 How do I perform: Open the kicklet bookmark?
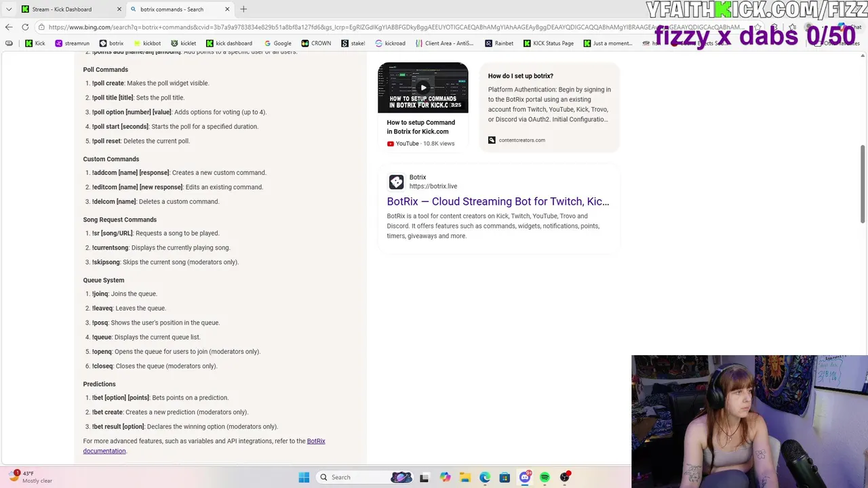tap(183, 43)
